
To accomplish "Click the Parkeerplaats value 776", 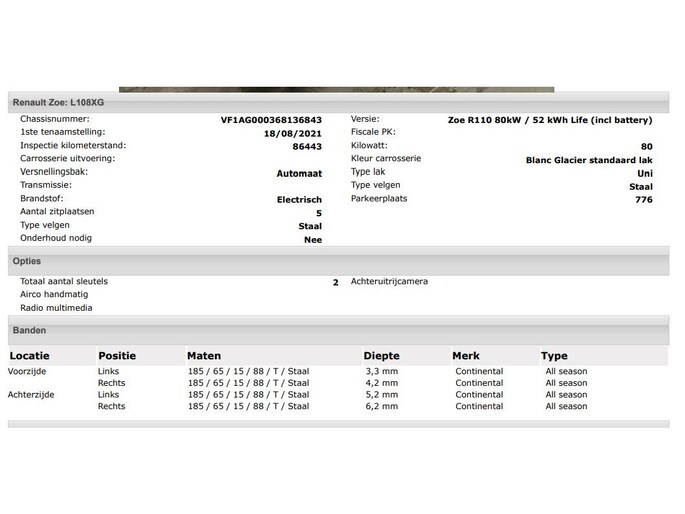I will point(643,200).
